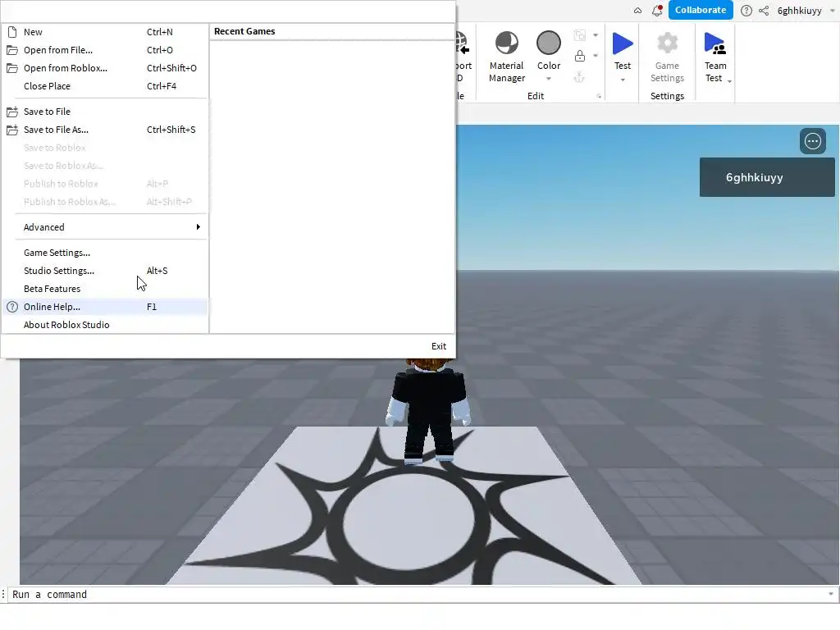The image size is (840, 630).
Task: Open Game Settings... from File menu
Action: coord(105,253)
